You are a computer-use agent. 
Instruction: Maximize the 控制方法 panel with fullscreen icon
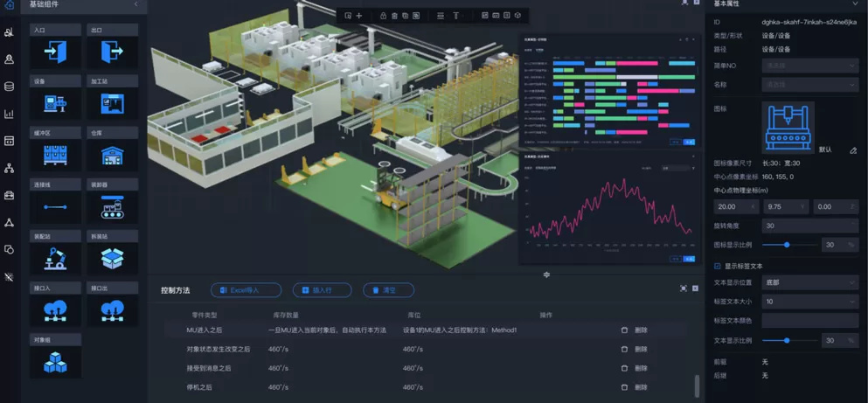tap(684, 288)
